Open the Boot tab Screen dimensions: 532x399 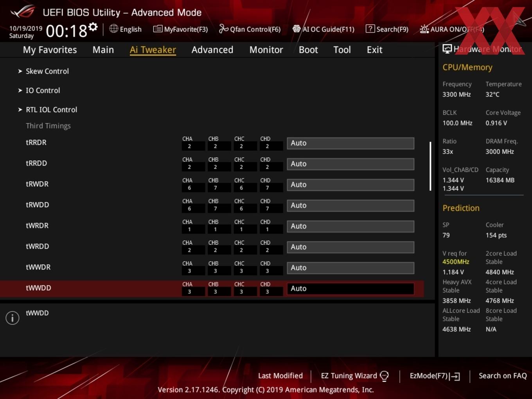click(308, 50)
